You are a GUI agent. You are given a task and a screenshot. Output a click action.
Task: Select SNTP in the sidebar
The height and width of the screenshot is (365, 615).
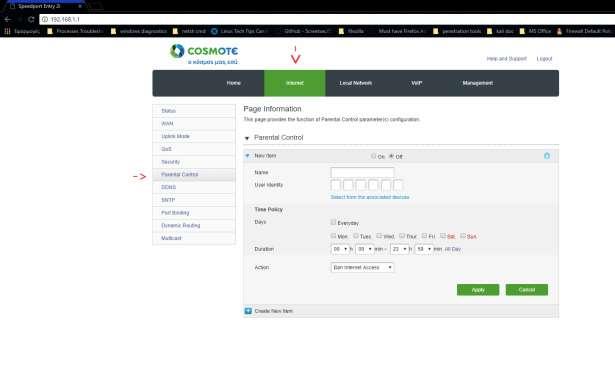pyautogui.click(x=194, y=200)
